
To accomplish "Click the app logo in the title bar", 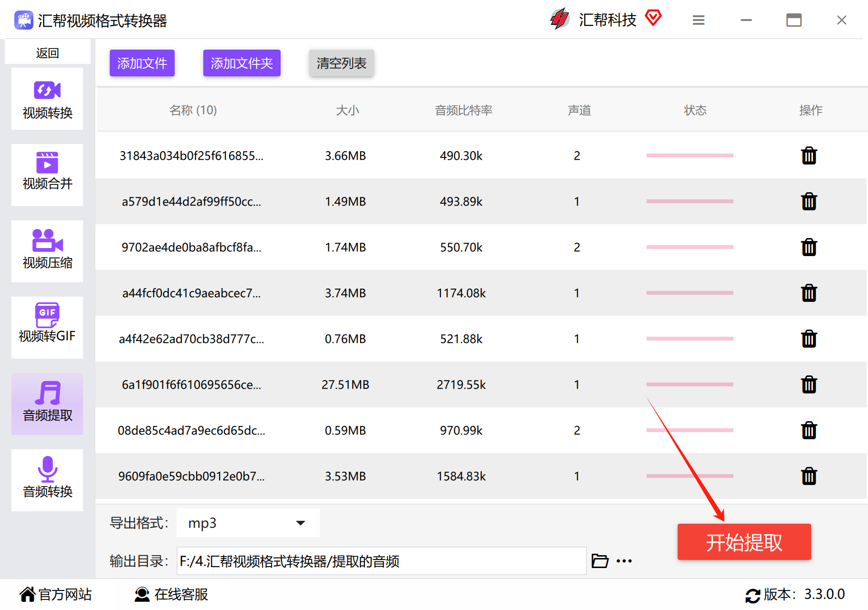I will pyautogui.click(x=24, y=21).
